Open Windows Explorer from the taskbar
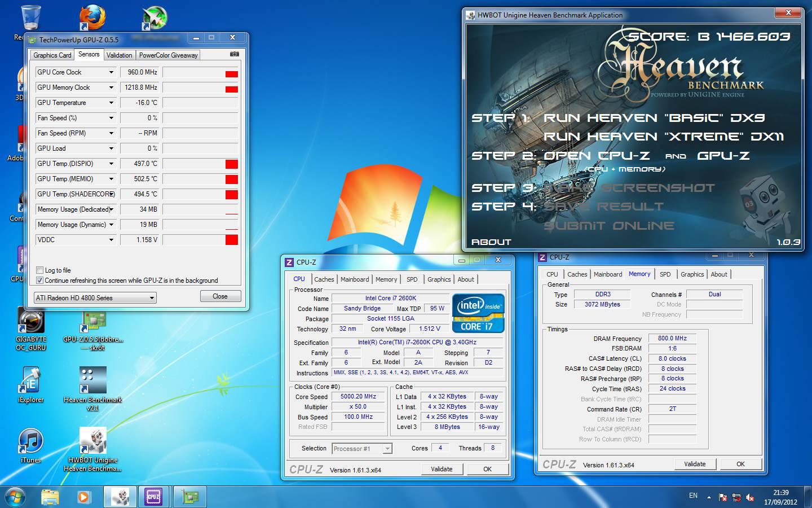Screen dimensions: 812x508 (50, 497)
